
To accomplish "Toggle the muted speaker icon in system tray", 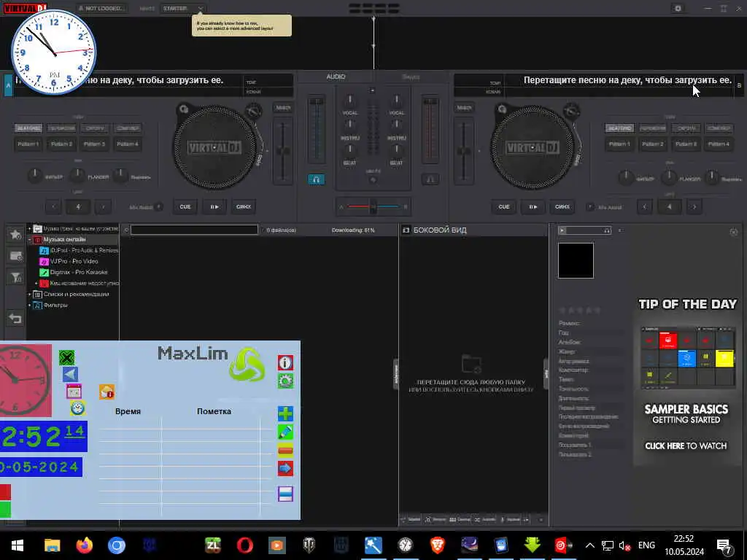I will point(624,545).
